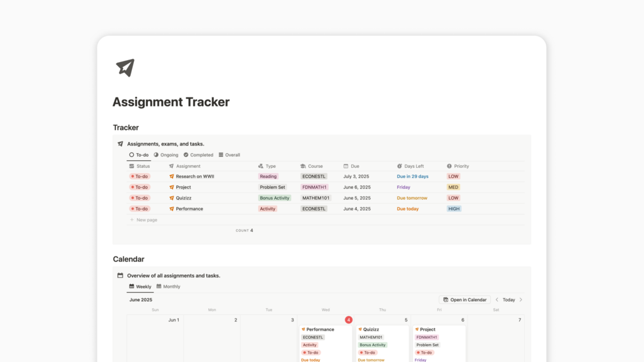Open the Research on WWII assignment page
The width and height of the screenshot is (644, 362).
(195, 176)
